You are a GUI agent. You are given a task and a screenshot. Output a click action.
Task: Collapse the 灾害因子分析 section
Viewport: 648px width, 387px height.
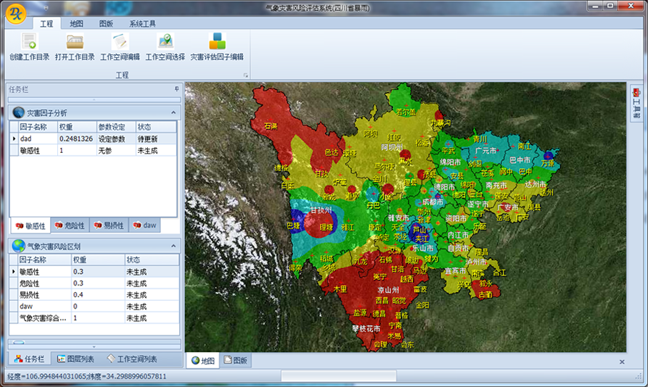[x=173, y=112]
